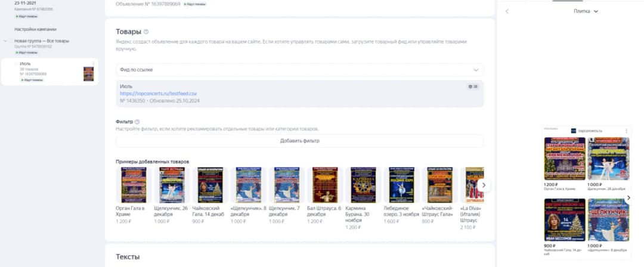Open three-dot menu in ad preview card
Screen dimensions: 644x267
pos(626,131)
